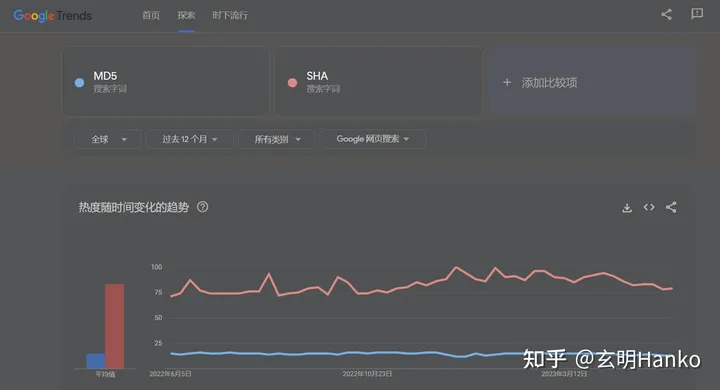Viewport: 720px width, 390px height.
Task: Add comparison with 添加比较项 button
Action: [x=592, y=81]
